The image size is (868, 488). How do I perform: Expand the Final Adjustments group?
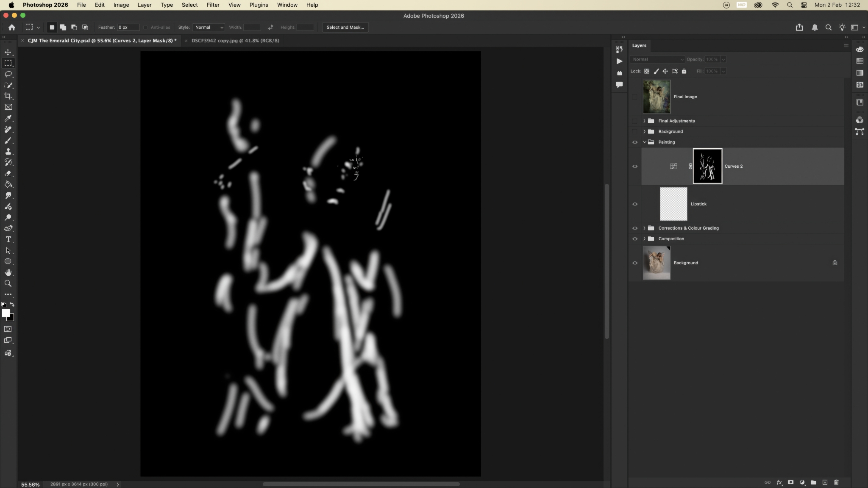click(644, 121)
